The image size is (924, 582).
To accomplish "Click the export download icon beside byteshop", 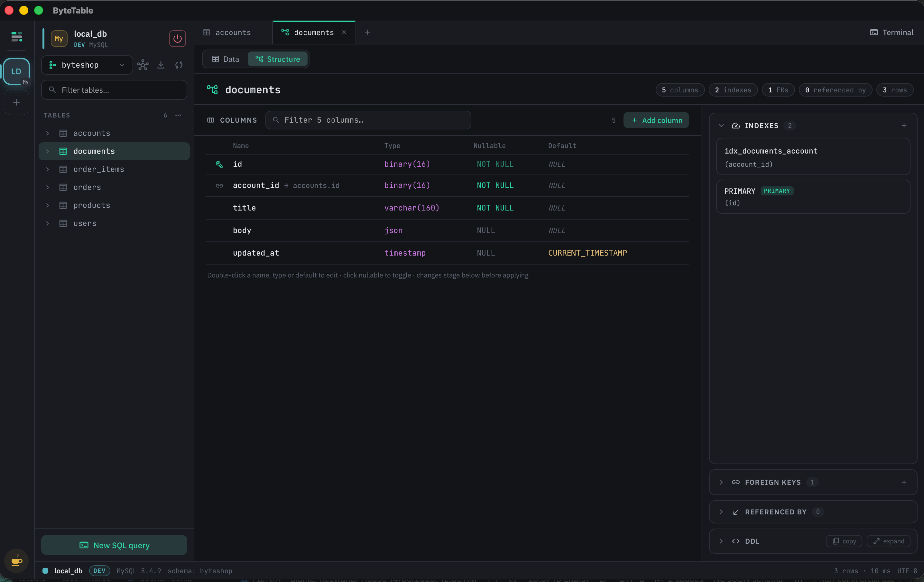I will pos(161,65).
